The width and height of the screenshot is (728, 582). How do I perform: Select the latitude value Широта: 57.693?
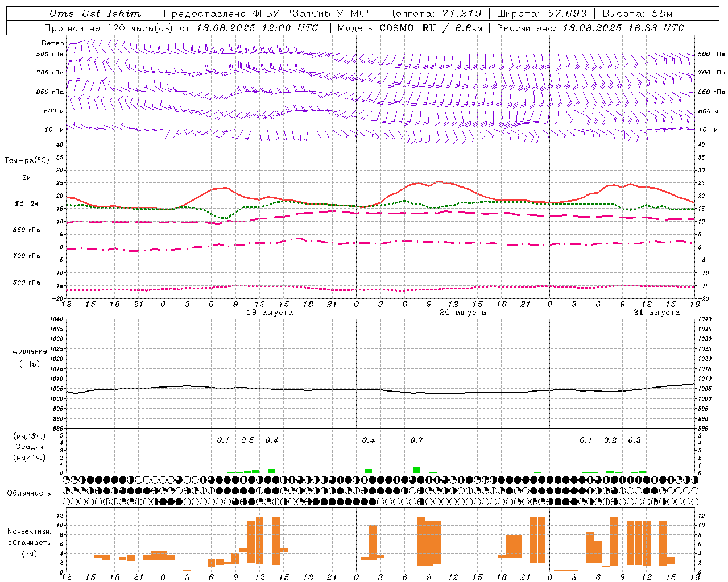(x=541, y=14)
